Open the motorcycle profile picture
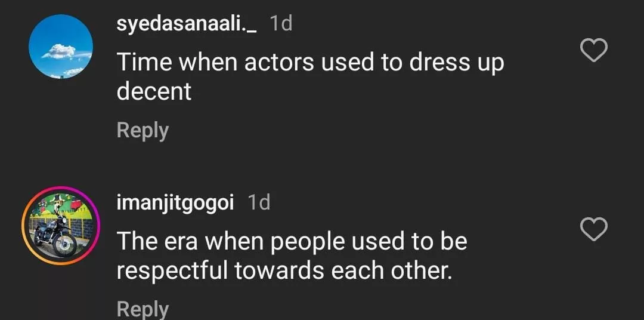The image size is (644, 320). pyautogui.click(x=61, y=226)
